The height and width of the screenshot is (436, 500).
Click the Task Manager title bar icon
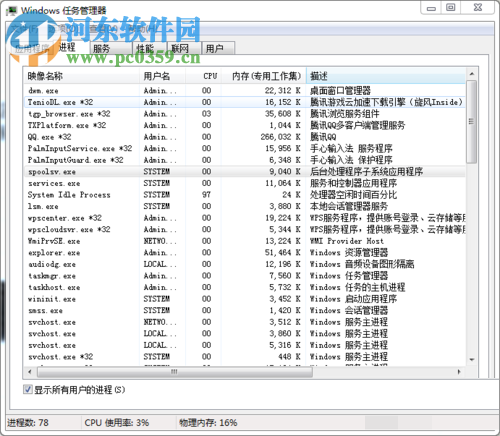click(12, 11)
